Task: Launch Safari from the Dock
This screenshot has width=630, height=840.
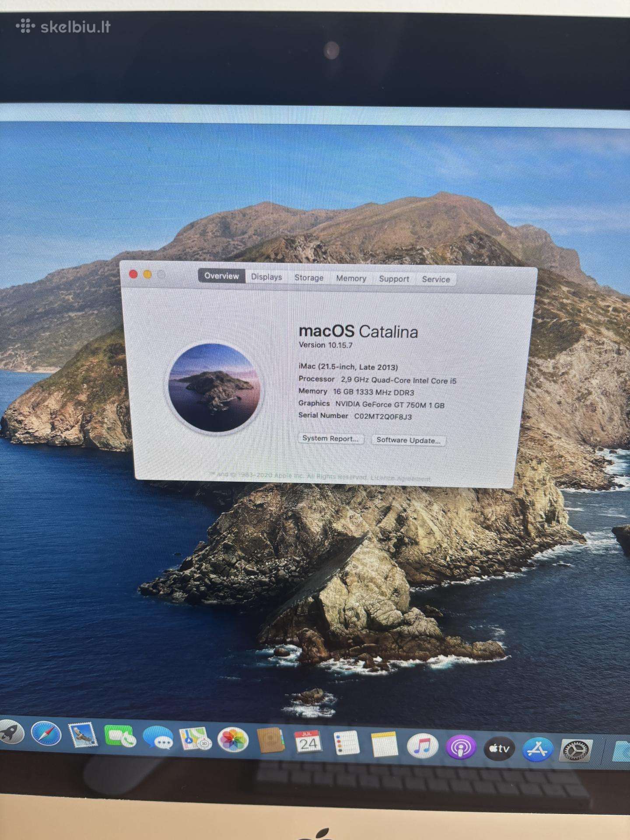Action: [x=46, y=733]
